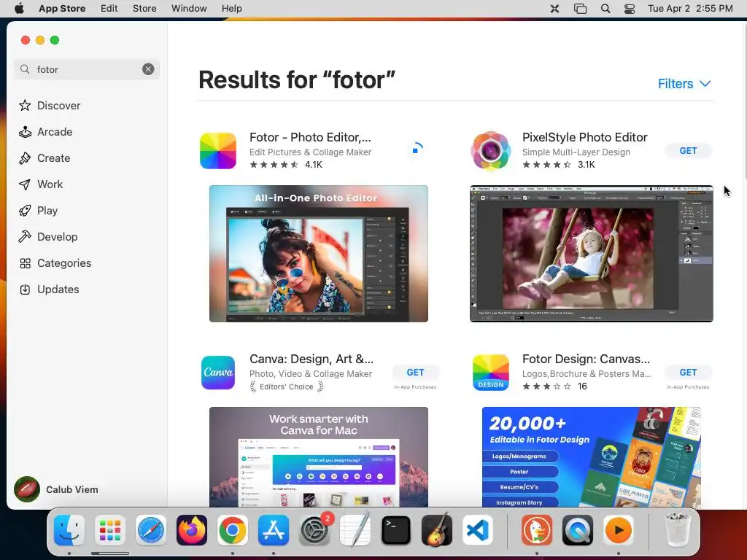747x560 pixels.
Task: Launch Firefox from the Dock
Action: tap(192, 530)
